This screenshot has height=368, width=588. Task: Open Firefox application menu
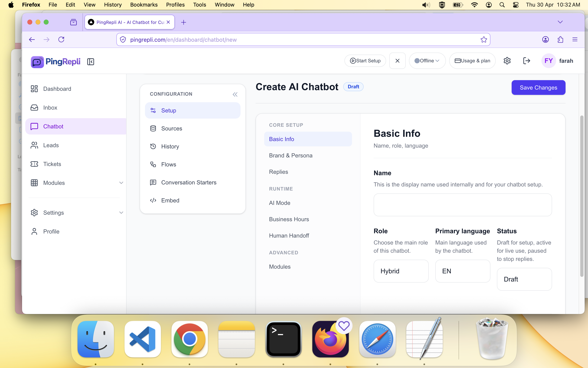click(575, 40)
